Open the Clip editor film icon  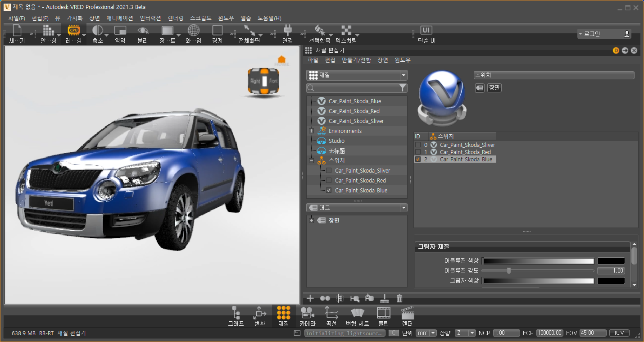(x=383, y=313)
